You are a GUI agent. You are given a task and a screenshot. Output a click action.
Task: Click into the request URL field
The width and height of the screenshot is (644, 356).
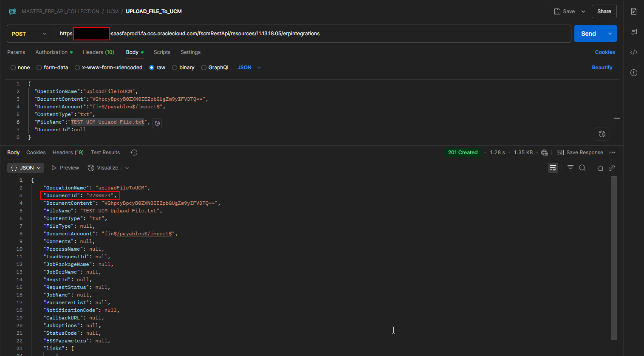click(x=312, y=34)
